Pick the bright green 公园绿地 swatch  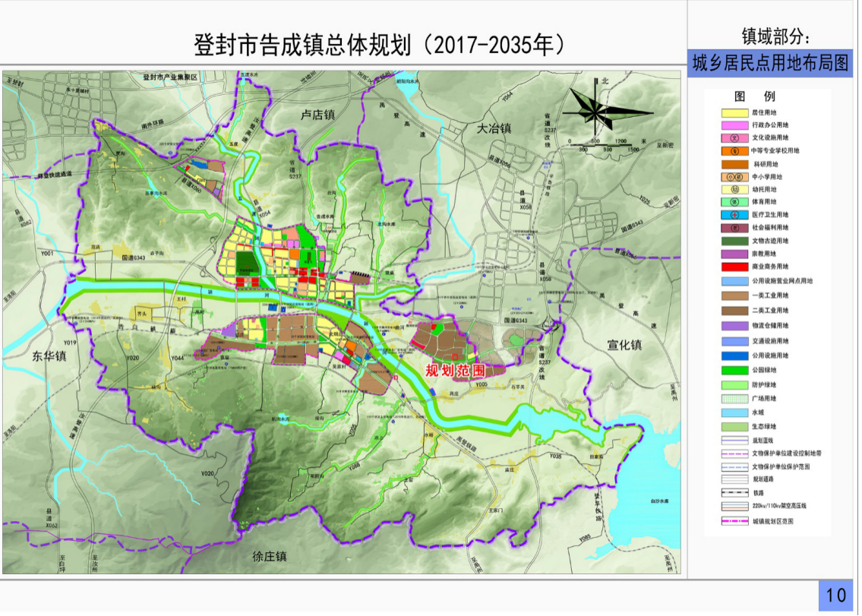734,370
